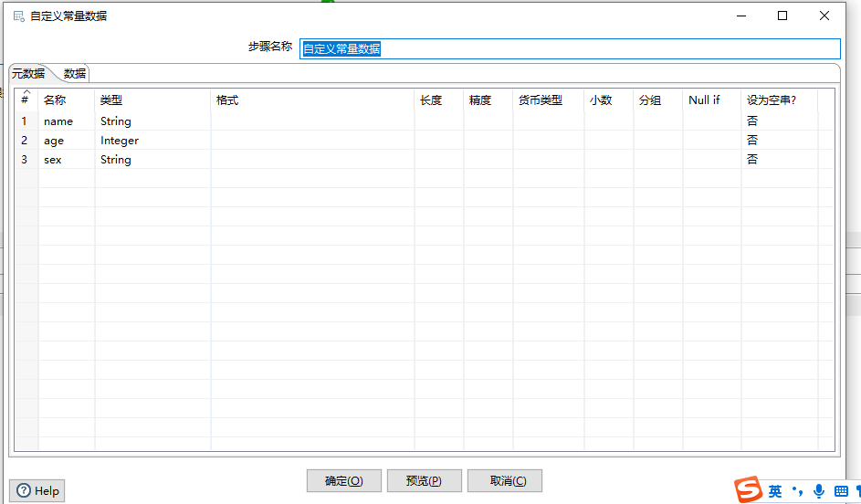Open the 设为空串? cell for the name row
Image resolution: width=861 pixels, height=504 pixels.
coord(778,121)
